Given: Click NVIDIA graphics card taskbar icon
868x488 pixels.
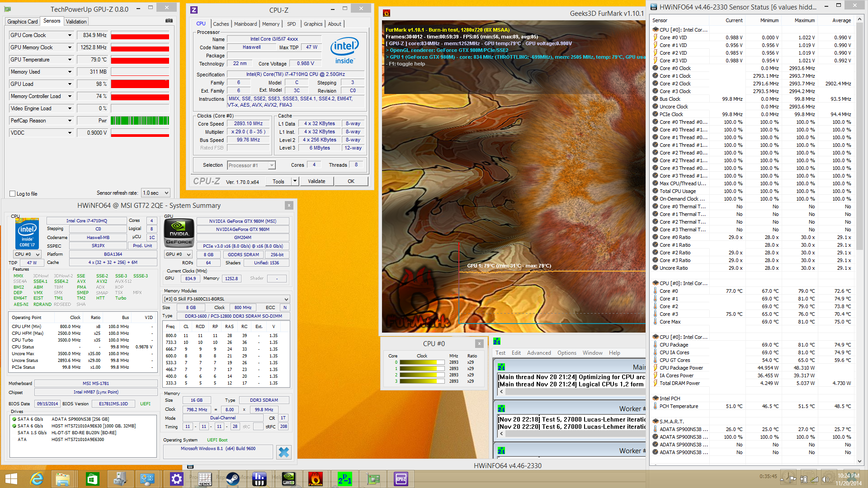Looking at the screenshot, I should [x=289, y=479].
